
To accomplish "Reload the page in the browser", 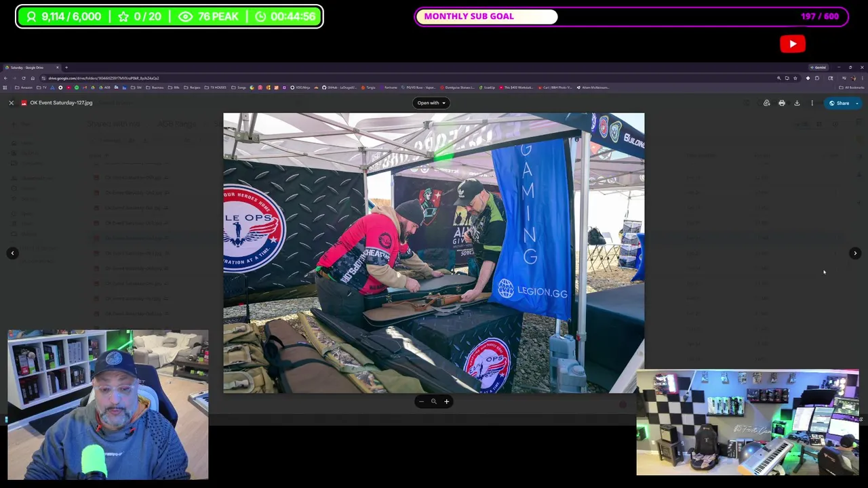I will (x=23, y=78).
